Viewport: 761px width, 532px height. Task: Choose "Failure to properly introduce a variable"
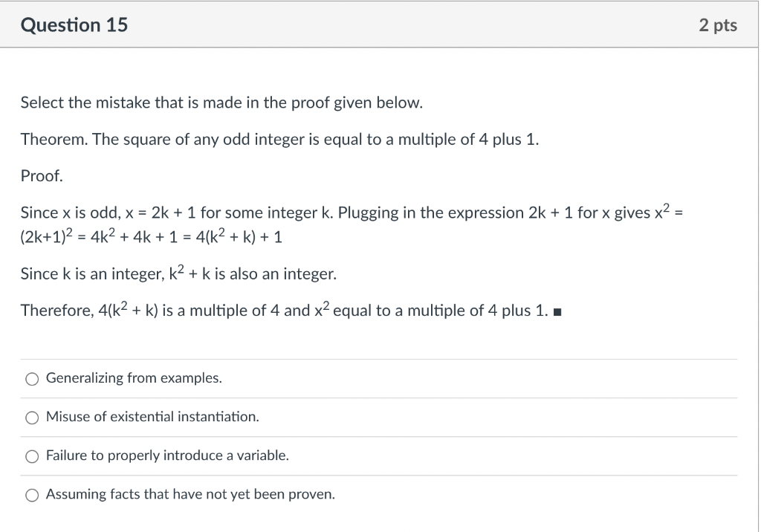click(x=32, y=455)
